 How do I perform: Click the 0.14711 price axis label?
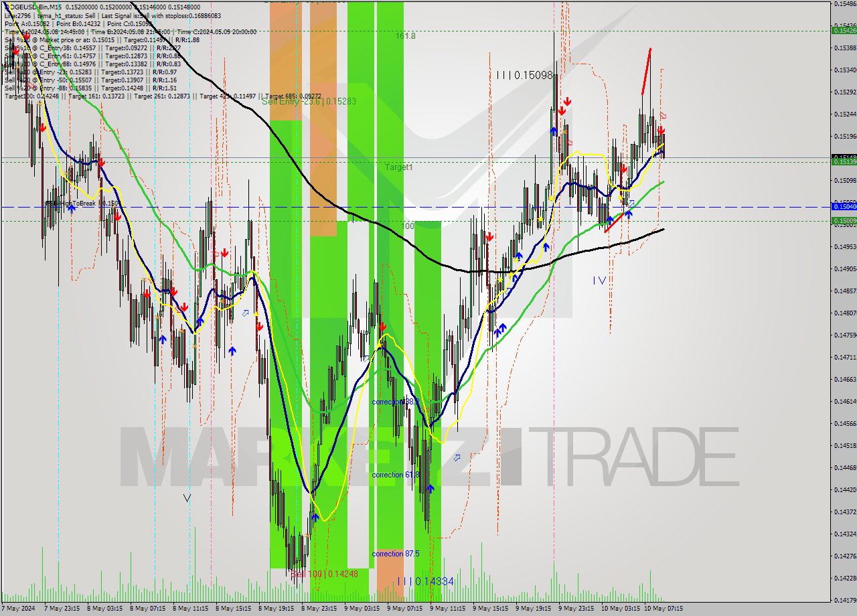(x=845, y=357)
